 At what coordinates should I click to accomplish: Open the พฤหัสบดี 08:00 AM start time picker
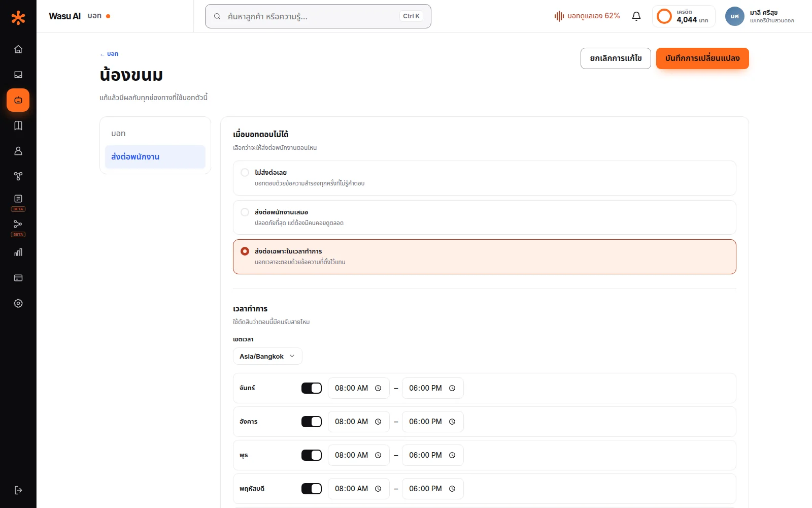(x=359, y=489)
